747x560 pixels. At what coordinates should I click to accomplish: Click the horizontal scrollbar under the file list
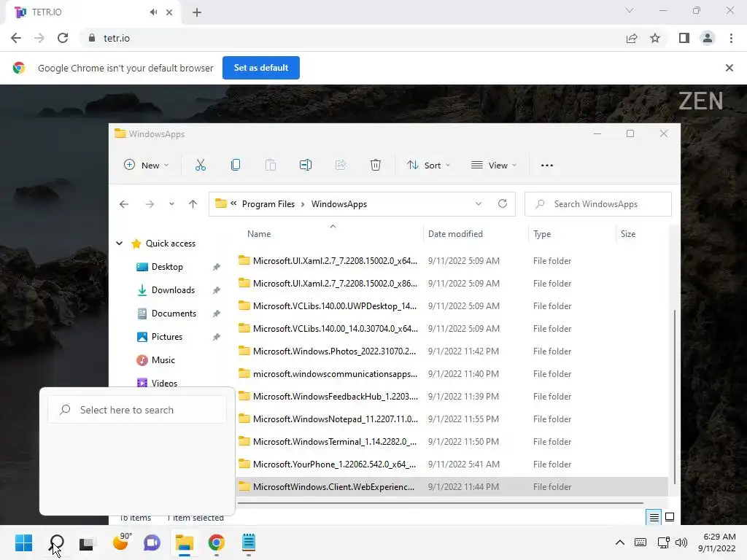(x=440, y=502)
